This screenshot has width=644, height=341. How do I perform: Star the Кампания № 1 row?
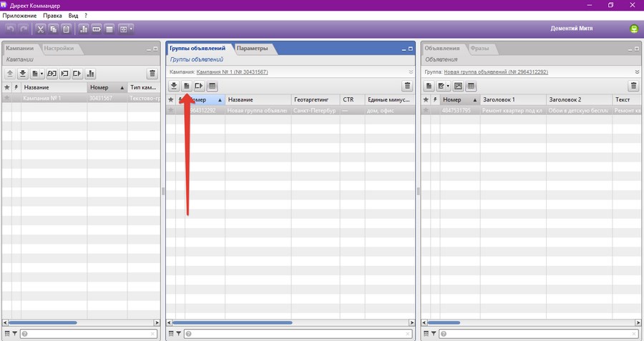point(7,98)
